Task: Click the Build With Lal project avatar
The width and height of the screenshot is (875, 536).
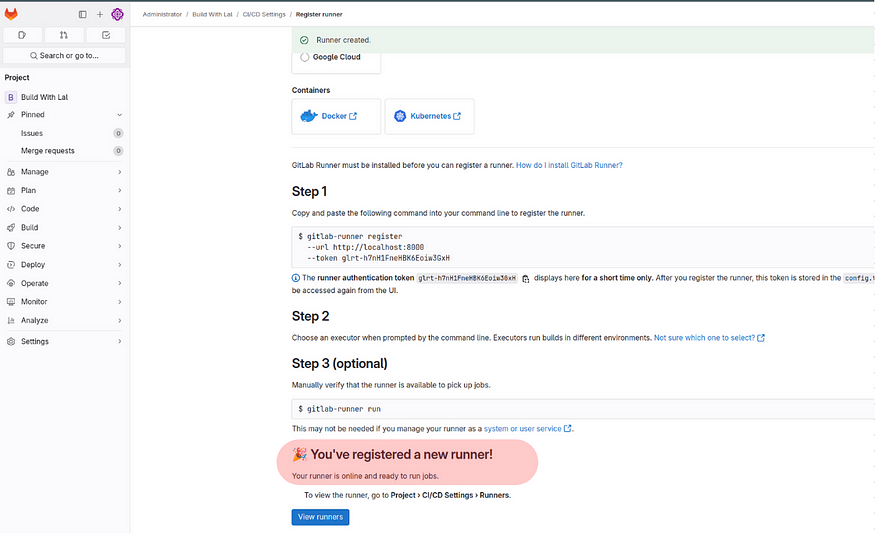Action: point(11,97)
